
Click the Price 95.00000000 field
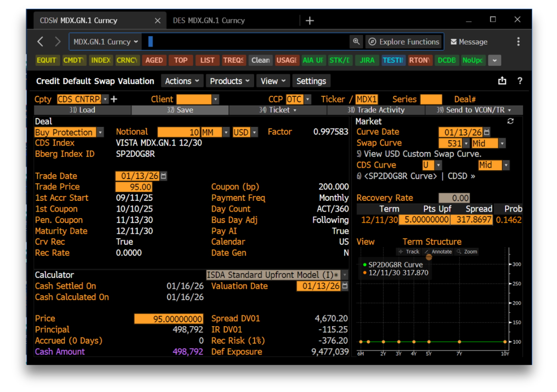169,319
